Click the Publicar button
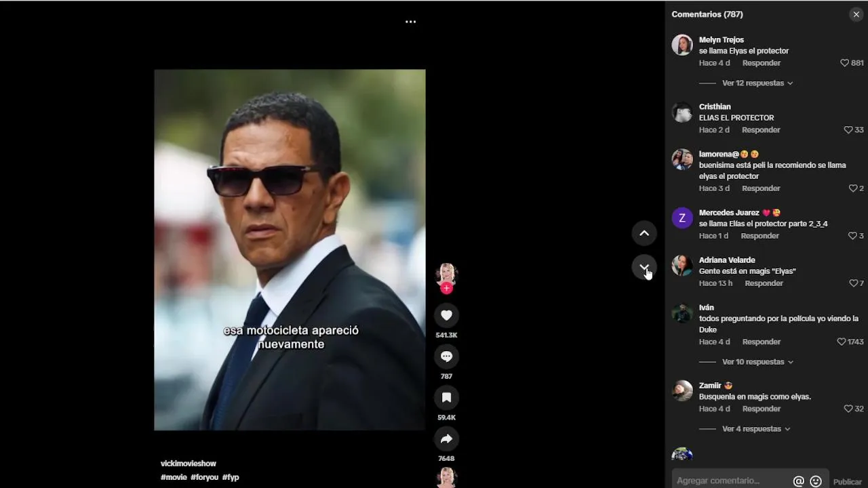 tap(847, 482)
